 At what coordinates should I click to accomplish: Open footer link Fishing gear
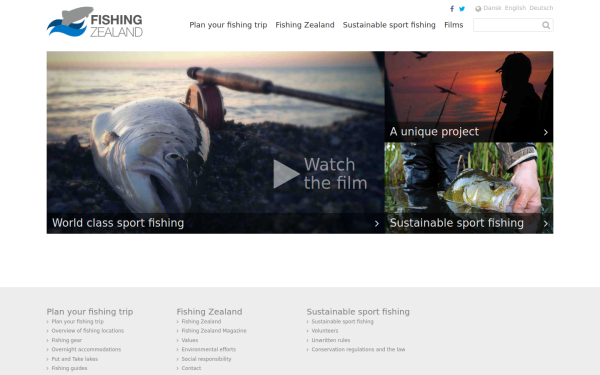pyautogui.click(x=67, y=340)
